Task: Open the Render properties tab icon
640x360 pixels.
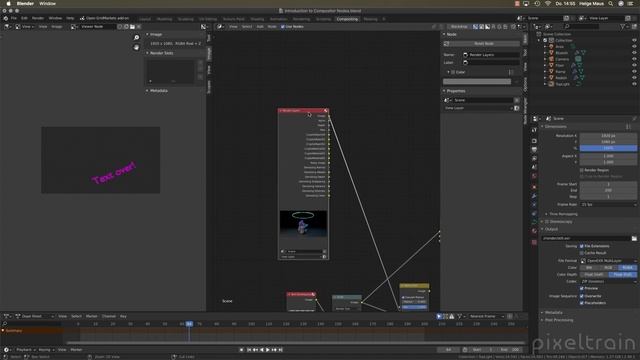Action: tap(534, 140)
